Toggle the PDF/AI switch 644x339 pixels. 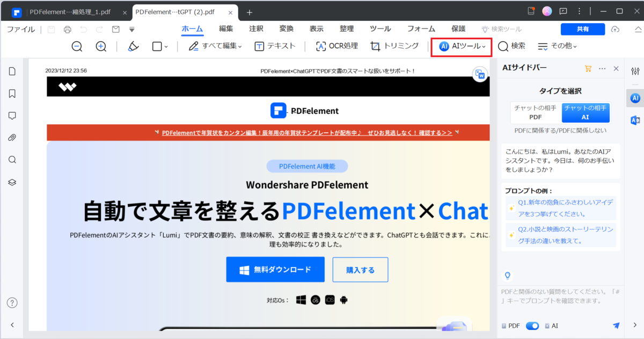pyautogui.click(x=532, y=326)
